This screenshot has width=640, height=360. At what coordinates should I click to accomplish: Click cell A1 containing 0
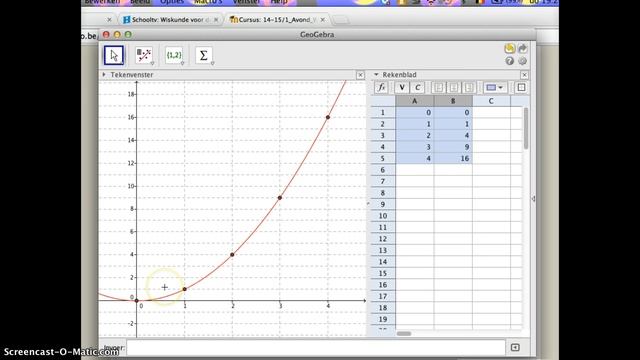coord(415,112)
